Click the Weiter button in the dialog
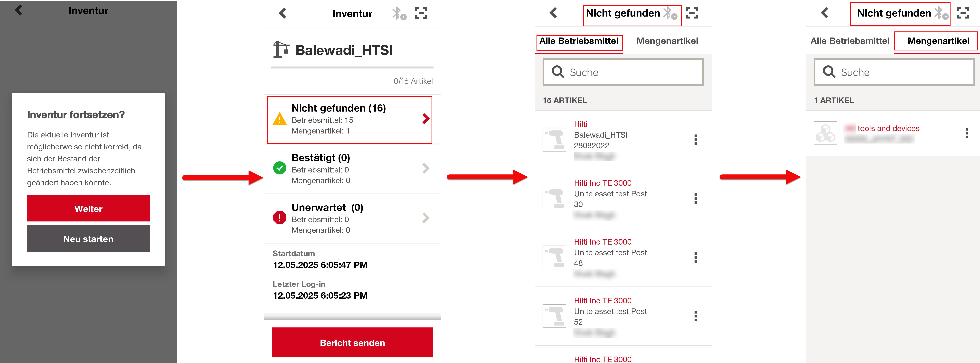The image size is (980, 363). 88,209
